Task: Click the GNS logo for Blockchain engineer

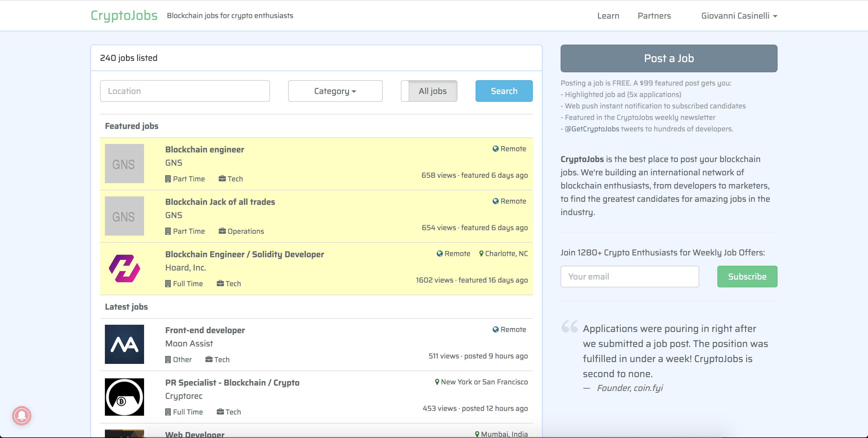Action: click(124, 164)
